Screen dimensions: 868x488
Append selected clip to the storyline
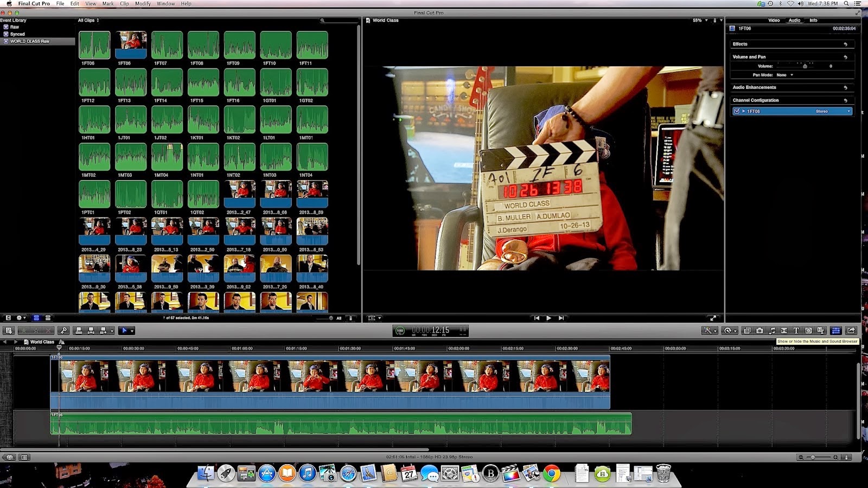click(103, 330)
